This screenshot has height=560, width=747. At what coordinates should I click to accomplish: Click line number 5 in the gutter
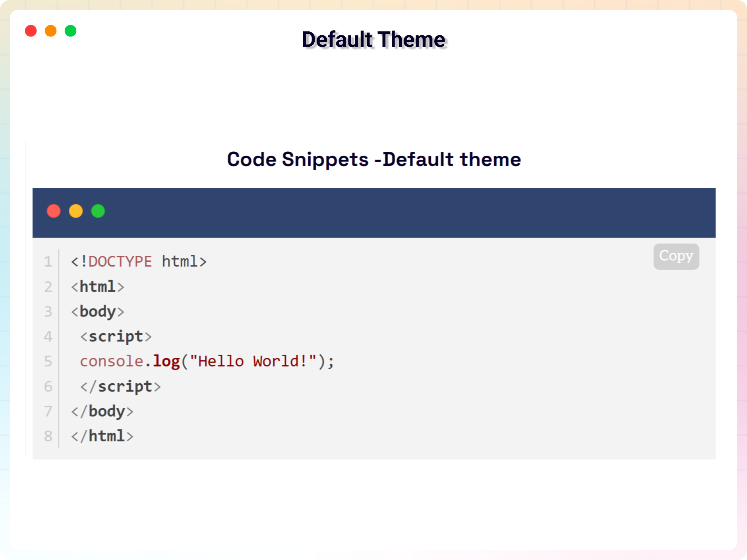48,361
